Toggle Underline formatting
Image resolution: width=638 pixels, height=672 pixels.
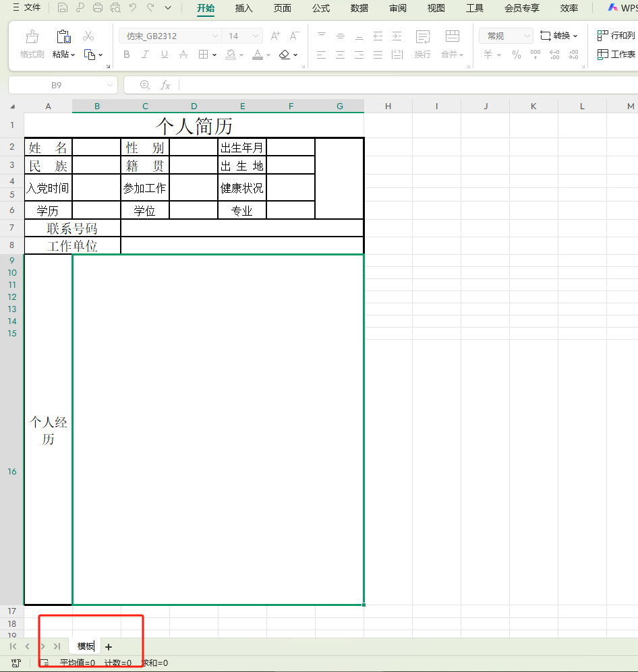pyautogui.click(x=164, y=55)
